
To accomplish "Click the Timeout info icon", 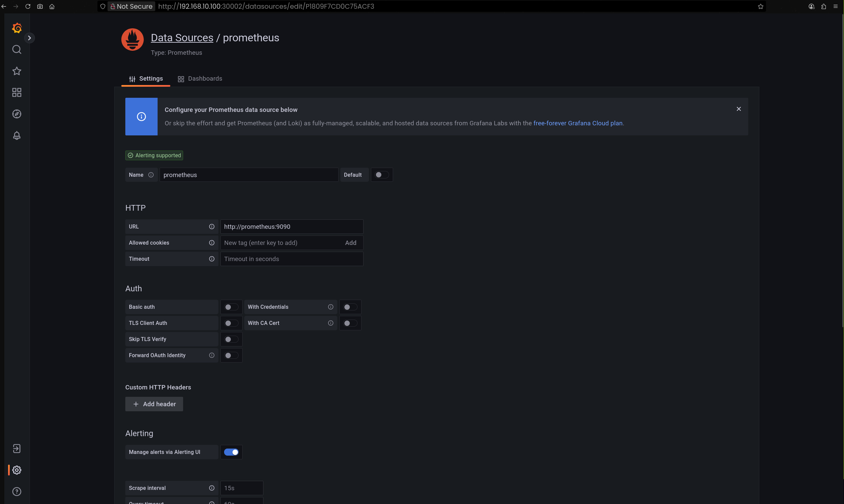I will pyautogui.click(x=212, y=259).
